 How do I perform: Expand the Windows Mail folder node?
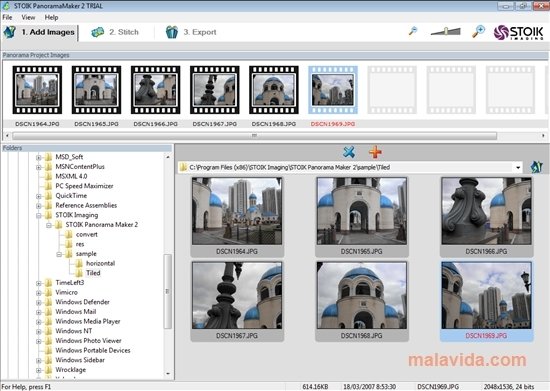39,312
